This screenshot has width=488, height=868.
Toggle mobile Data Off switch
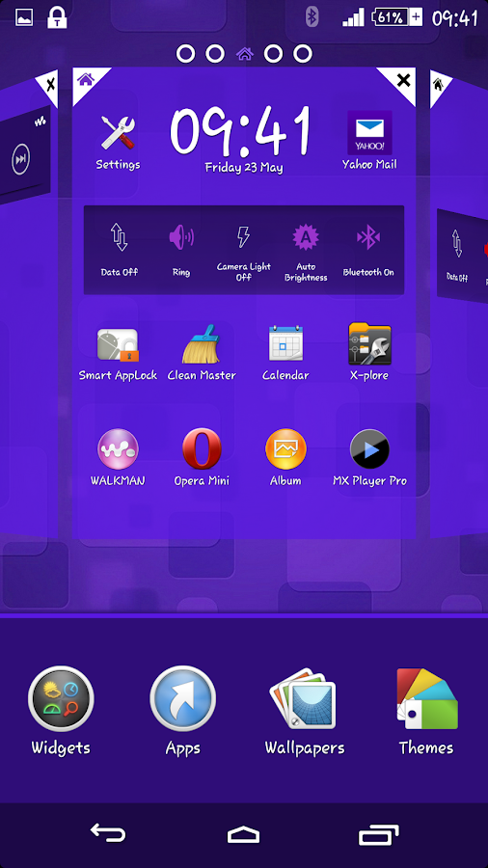[x=119, y=249]
